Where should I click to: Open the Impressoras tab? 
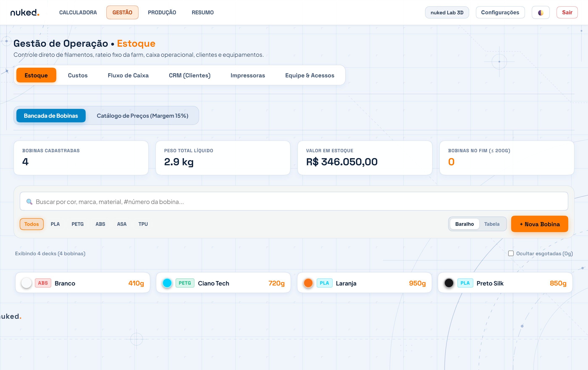tap(248, 75)
